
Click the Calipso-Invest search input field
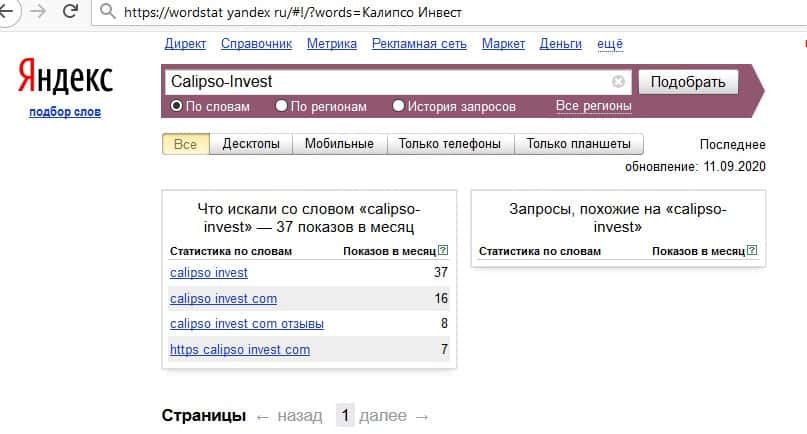click(x=390, y=82)
